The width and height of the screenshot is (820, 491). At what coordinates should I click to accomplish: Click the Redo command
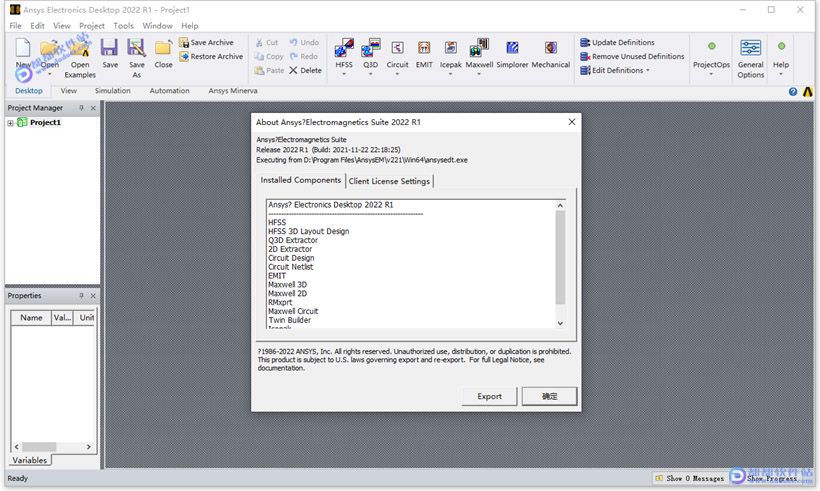(x=303, y=56)
